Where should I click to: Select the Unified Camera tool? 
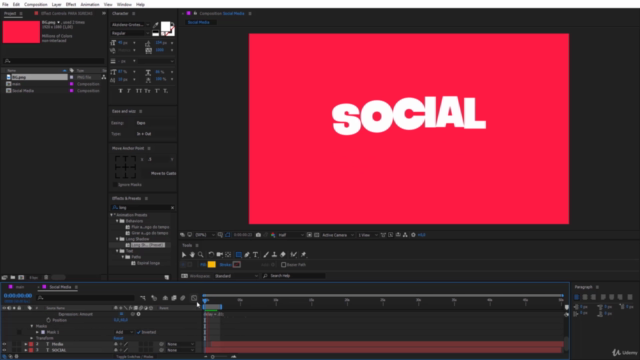[220, 255]
